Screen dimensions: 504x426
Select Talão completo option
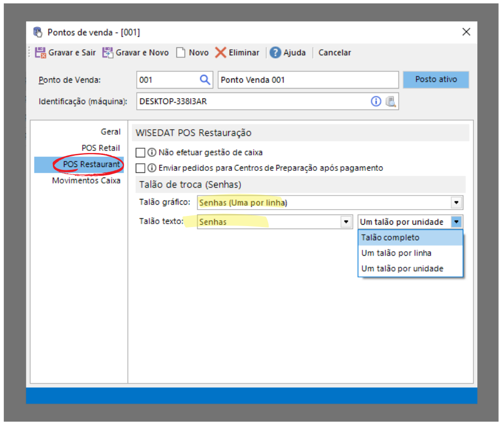tap(410, 238)
